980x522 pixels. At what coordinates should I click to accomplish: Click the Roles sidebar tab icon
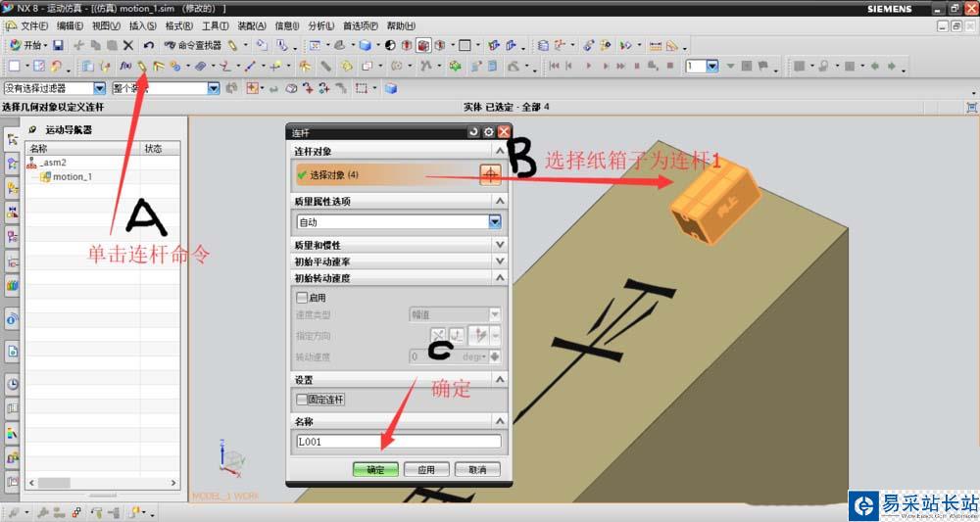coord(13,457)
